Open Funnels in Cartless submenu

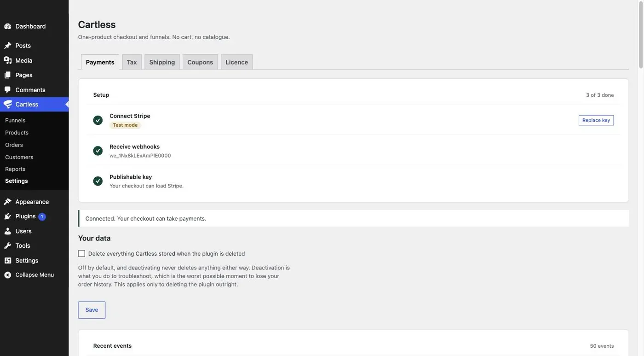pyautogui.click(x=15, y=120)
